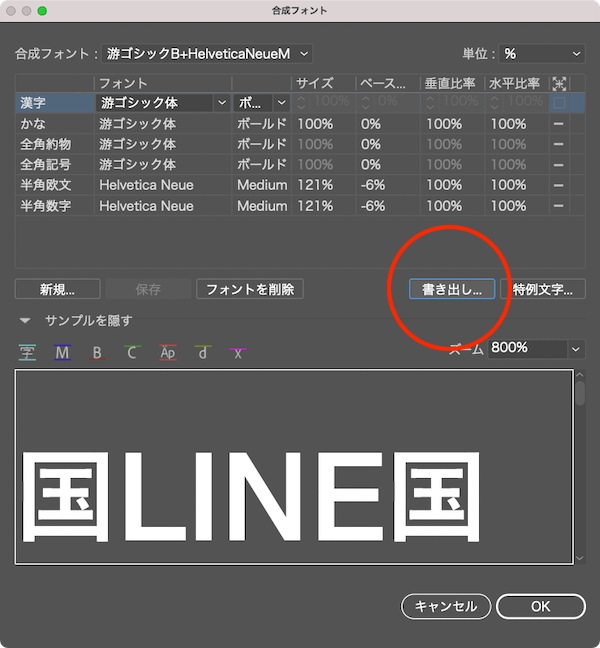Click the フォント column header
The height and width of the screenshot is (648, 600).
[x=123, y=83]
